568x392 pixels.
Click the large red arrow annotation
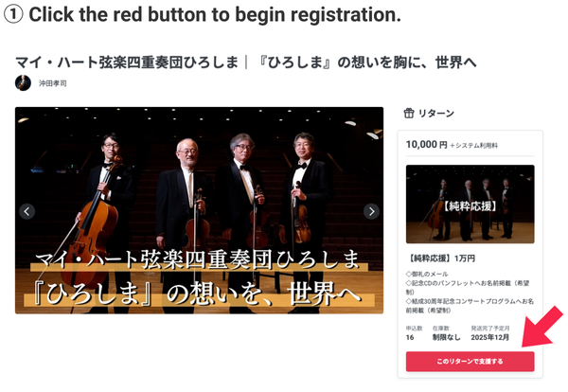point(542,327)
